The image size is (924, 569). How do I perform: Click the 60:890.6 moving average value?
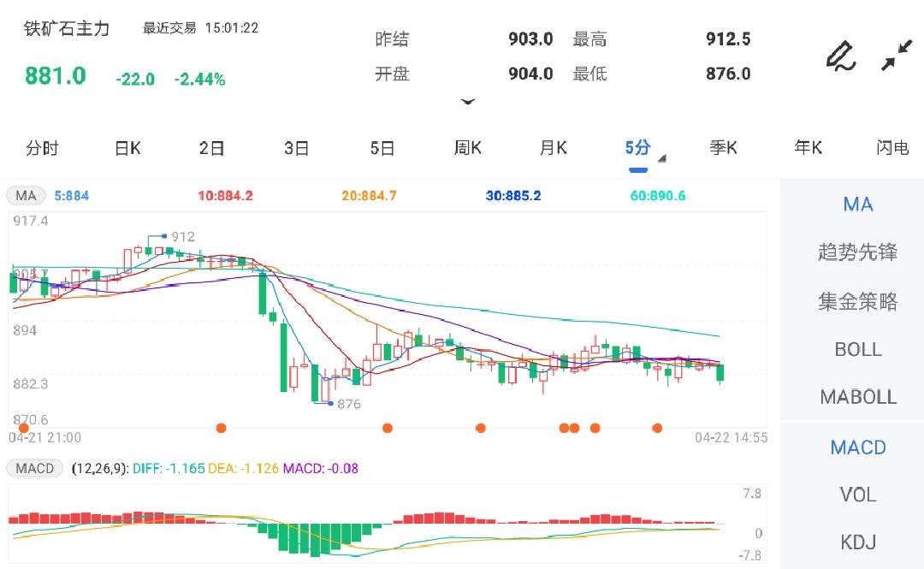coord(658,196)
